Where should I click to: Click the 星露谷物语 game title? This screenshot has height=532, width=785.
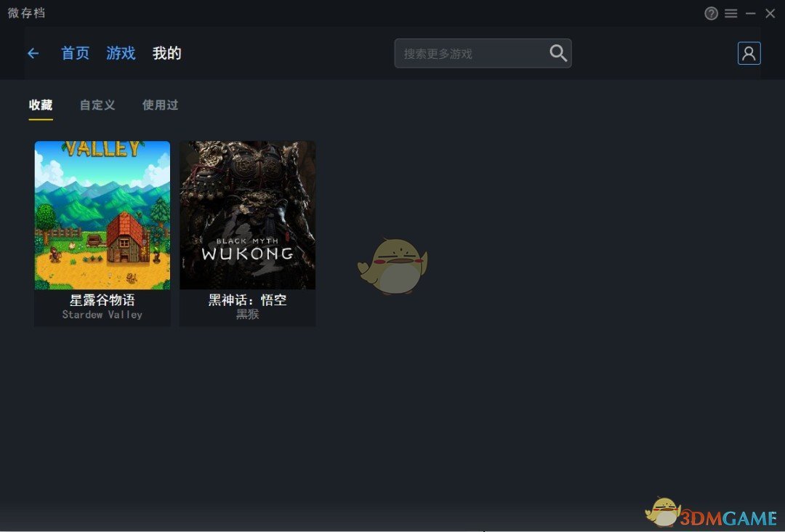pyautogui.click(x=102, y=300)
